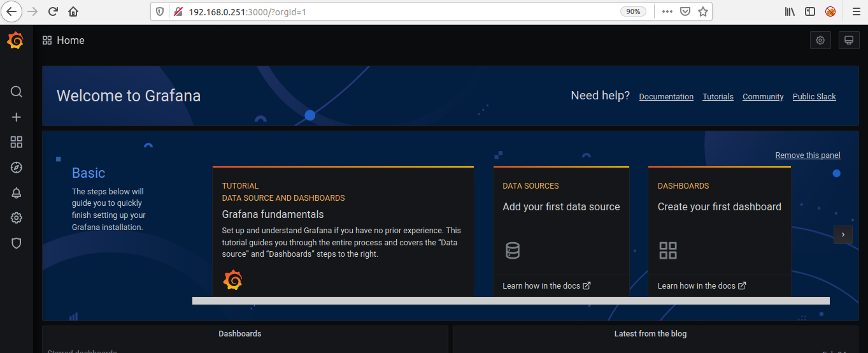Click the Documentation link
Image resolution: width=868 pixels, height=353 pixels.
pos(666,97)
